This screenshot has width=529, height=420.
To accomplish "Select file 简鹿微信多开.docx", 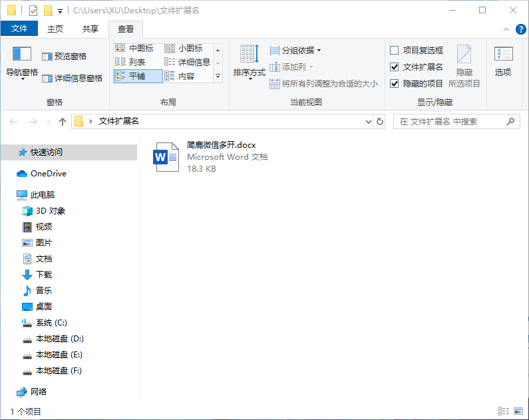I will (x=221, y=145).
